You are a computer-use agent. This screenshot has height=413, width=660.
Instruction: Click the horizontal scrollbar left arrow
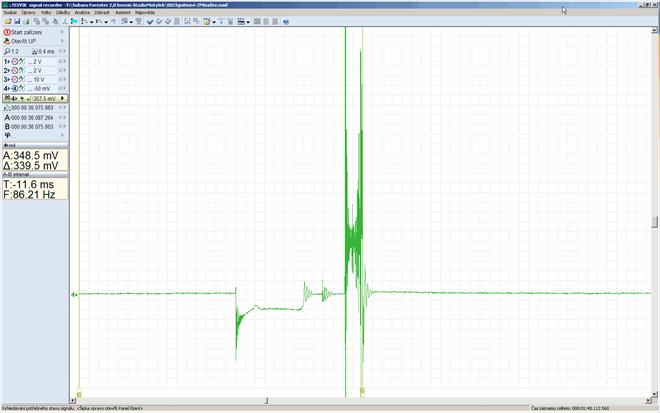pyautogui.click(x=73, y=401)
